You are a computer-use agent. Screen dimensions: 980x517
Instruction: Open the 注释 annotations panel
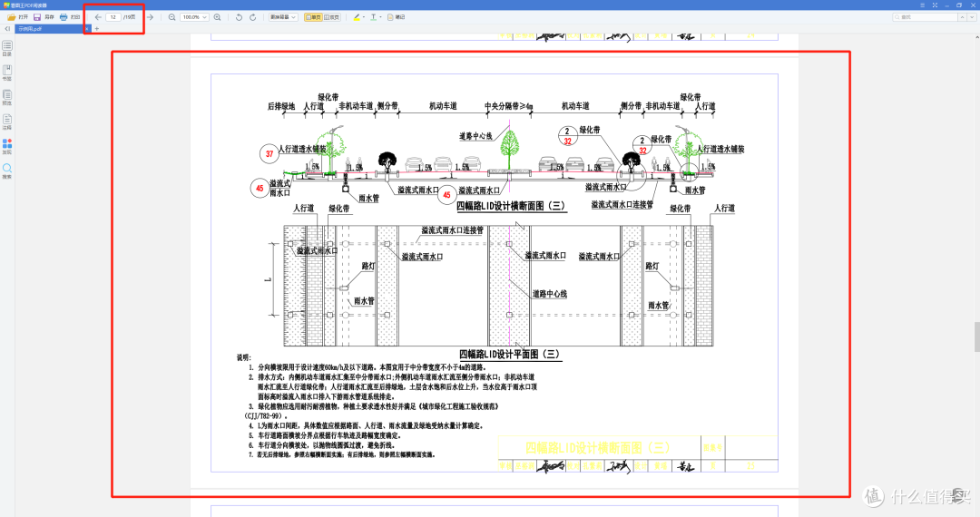[x=7, y=122]
